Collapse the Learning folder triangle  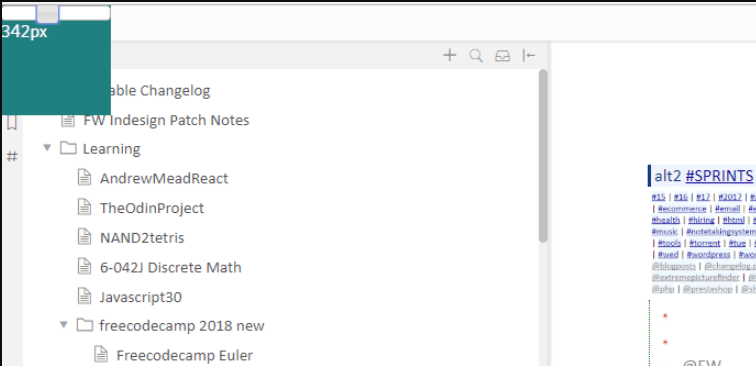point(47,148)
